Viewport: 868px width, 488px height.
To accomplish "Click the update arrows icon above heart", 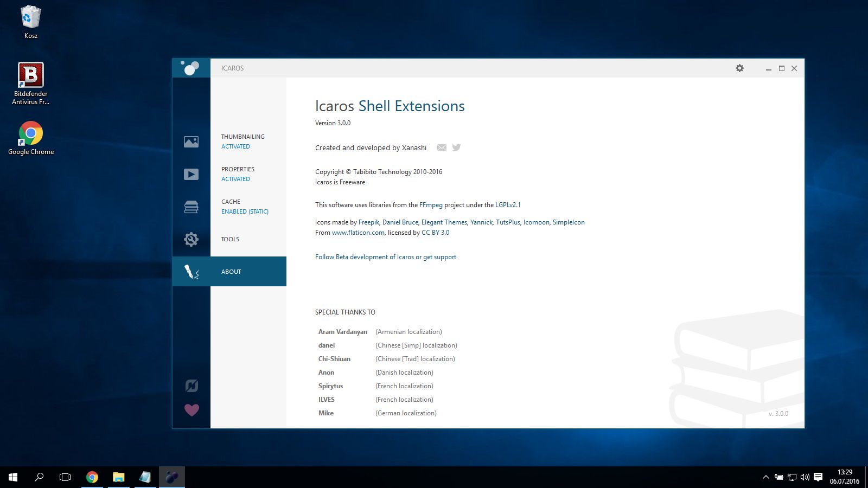I will 192,386.
